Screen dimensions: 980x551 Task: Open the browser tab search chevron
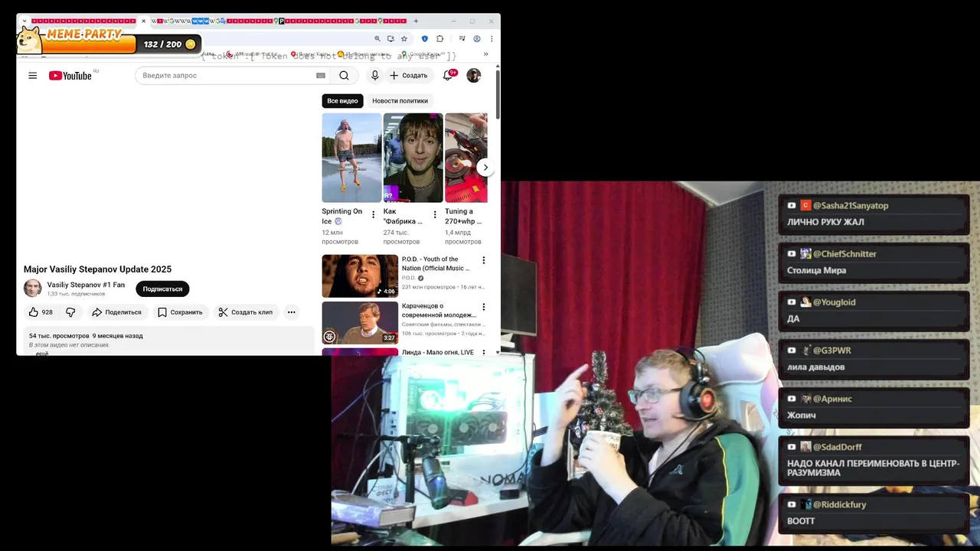[24, 21]
